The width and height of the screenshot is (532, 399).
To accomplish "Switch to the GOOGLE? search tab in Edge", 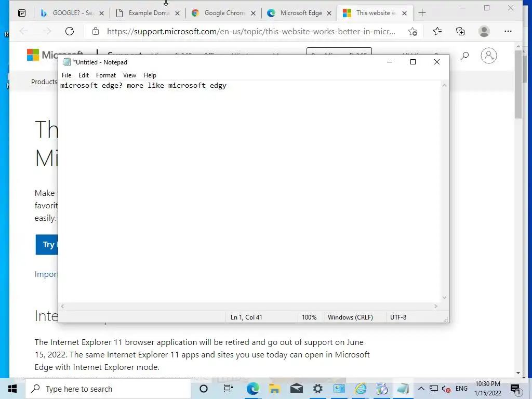I will point(72,13).
